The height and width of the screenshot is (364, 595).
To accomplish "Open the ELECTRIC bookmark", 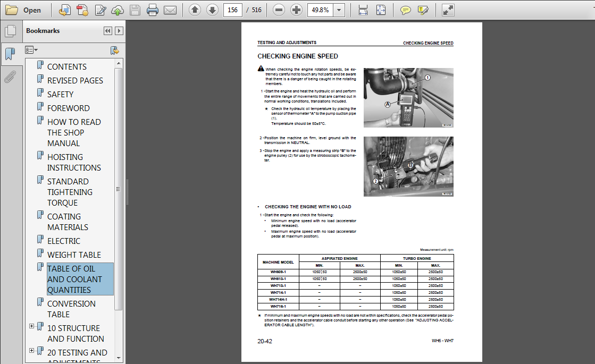I will tap(64, 241).
